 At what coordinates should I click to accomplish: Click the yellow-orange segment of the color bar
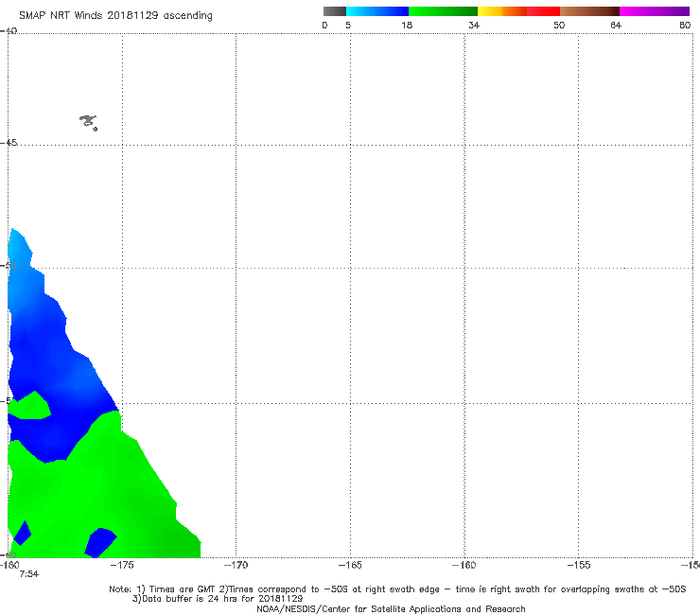[501, 11]
